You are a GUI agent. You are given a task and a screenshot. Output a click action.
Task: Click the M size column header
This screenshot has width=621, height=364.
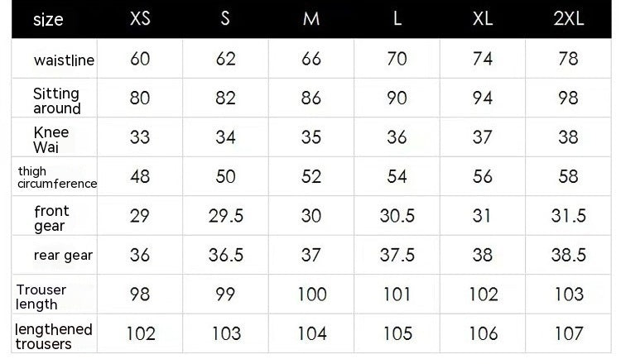coord(311,20)
